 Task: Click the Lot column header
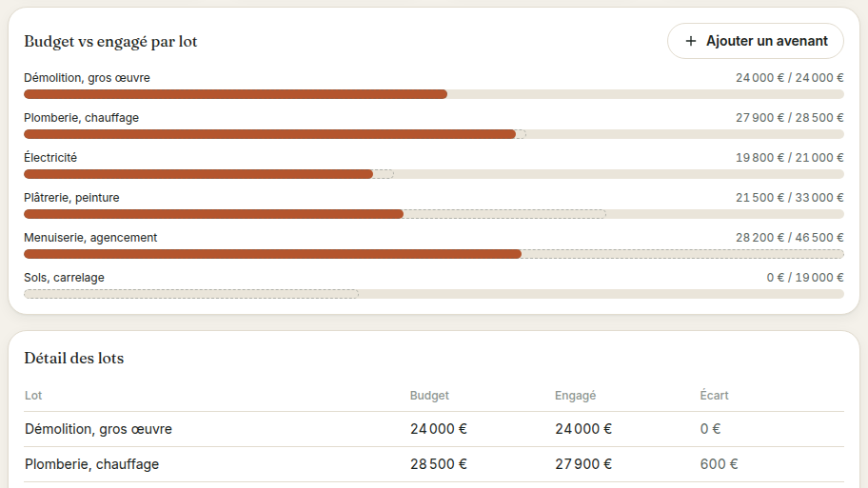[33, 396]
